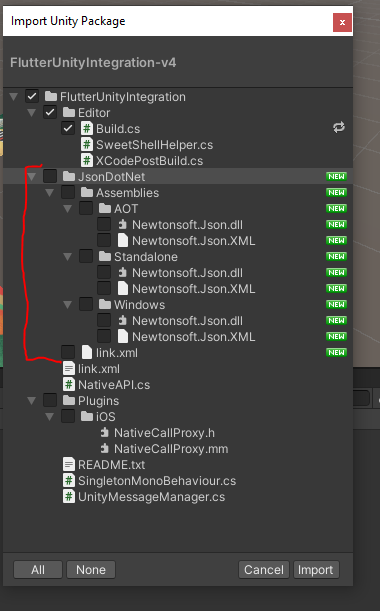This screenshot has height=611, width=380.
Task: Collapse the FlutterUnityIntegration root folder
Action: pos(14,97)
